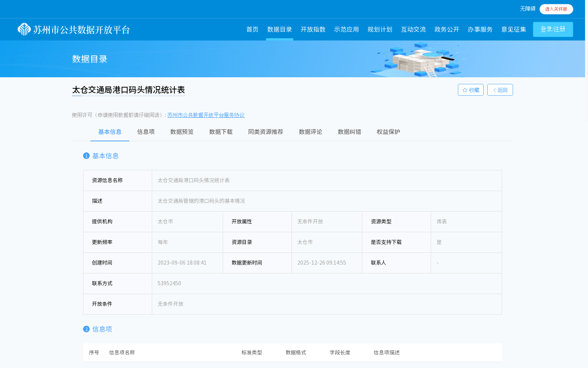The height and width of the screenshot is (368, 588).
Task: Click the 资源类型 value 库表
Action: pyautogui.click(x=442, y=222)
